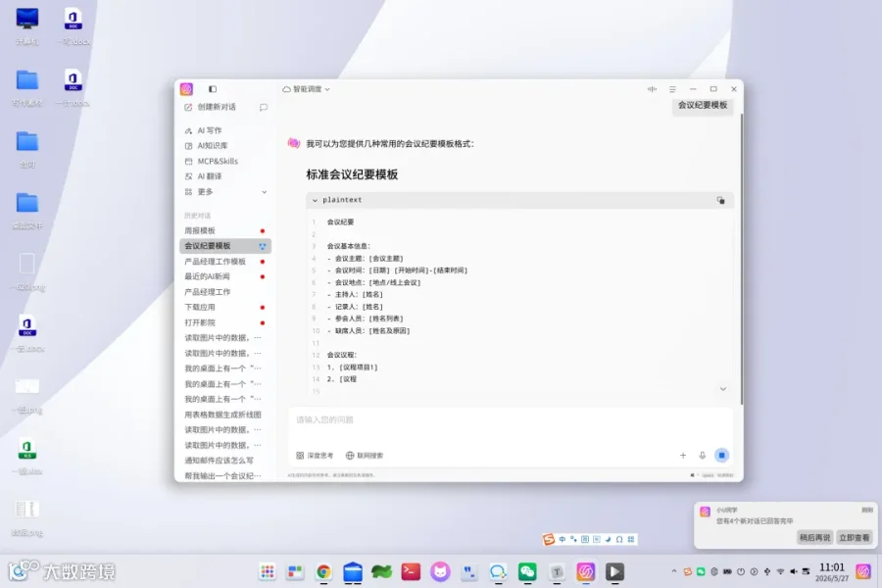Collapse the plaintext code block

click(315, 200)
